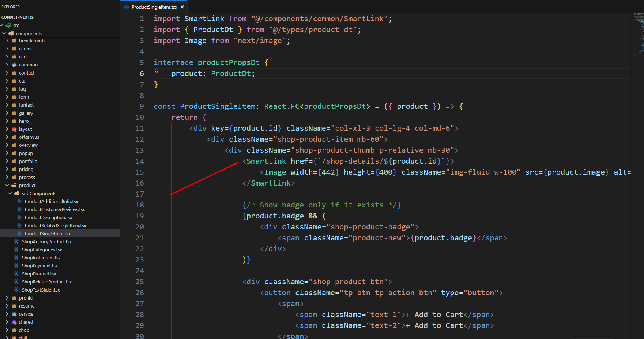The image size is (644, 339).
Task: Expand the service folder
Action: pos(7,314)
